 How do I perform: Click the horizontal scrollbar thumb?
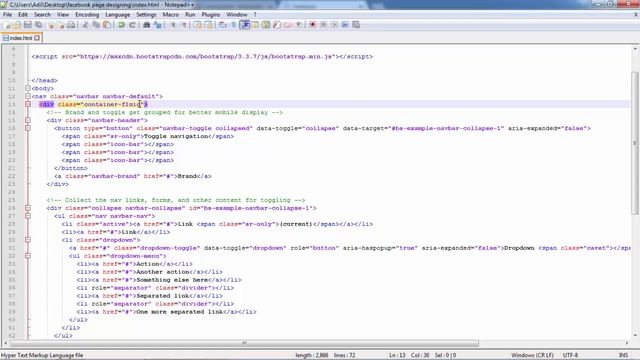[245, 343]
